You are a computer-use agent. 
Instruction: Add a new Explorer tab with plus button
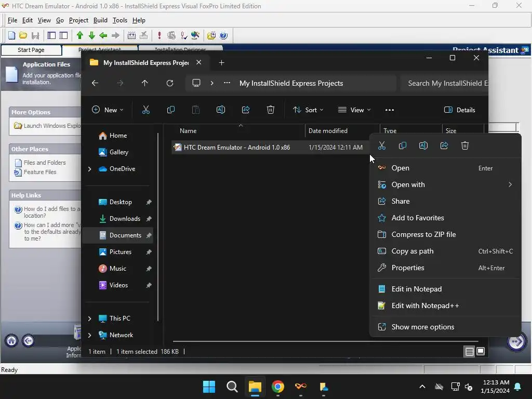pos(221,63)
